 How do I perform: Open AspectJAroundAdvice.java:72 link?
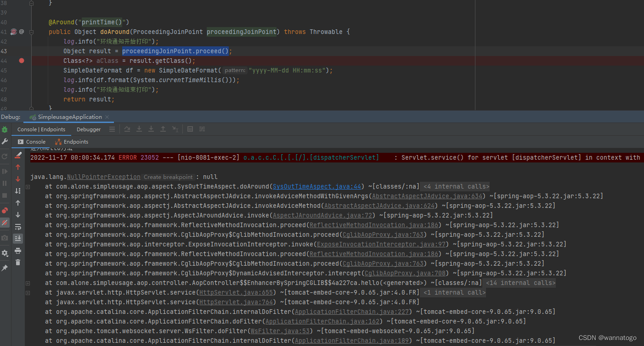click(x=322, y=215)
